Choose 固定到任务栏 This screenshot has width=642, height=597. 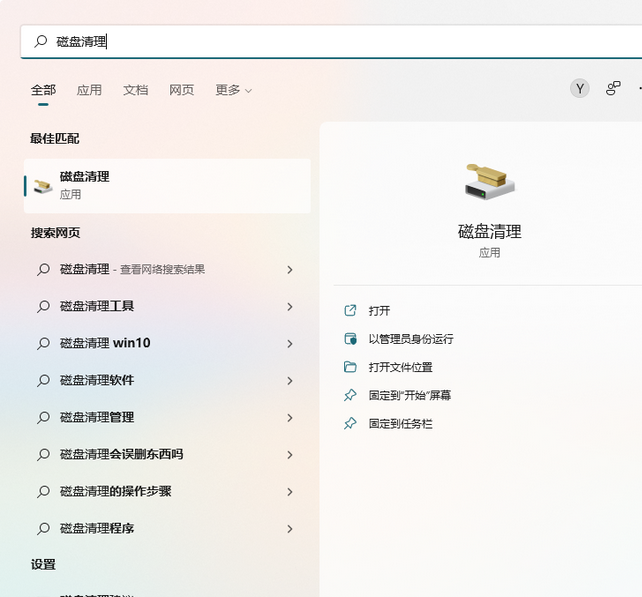(400, 423)
